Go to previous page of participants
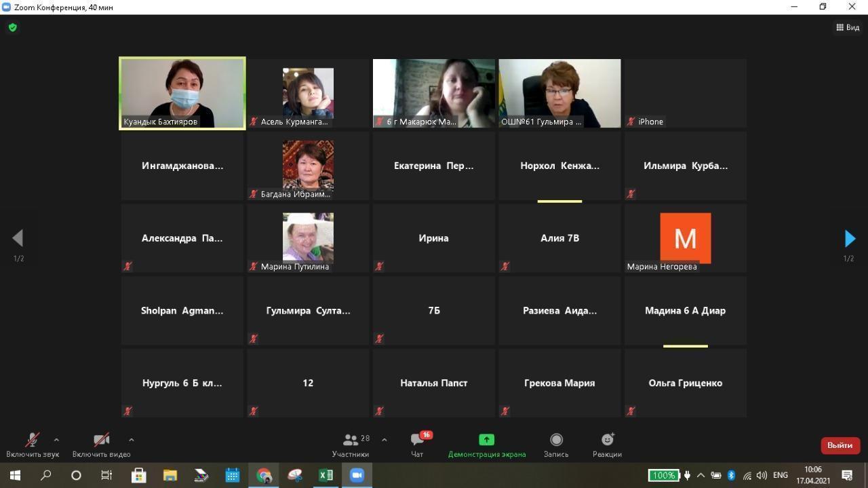868x488 pixels. (x=18, y=238)
